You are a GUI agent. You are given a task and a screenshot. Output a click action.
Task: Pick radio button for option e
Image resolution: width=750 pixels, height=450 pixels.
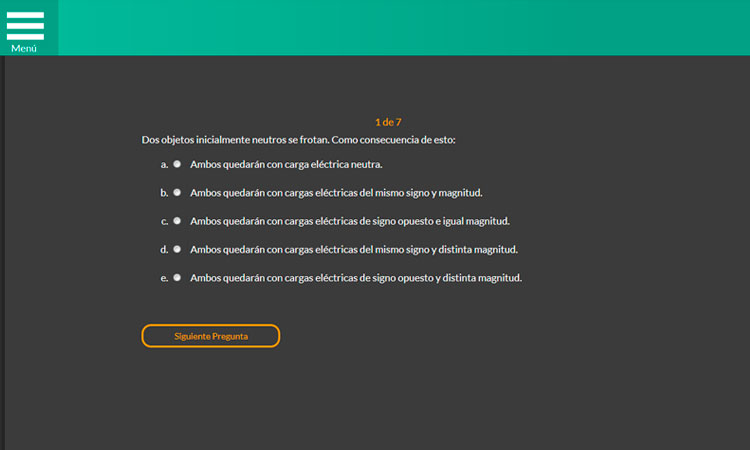pyautogui.click(x=177, y=277)
